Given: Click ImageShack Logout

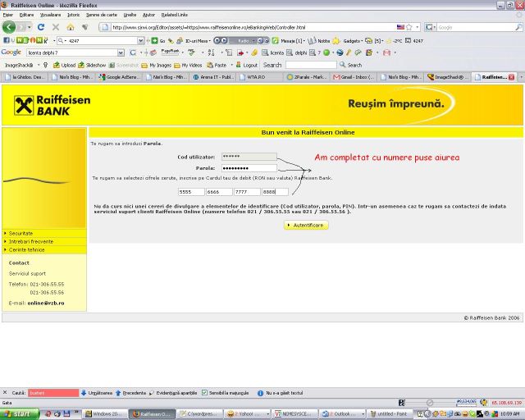Looking at the screenshot, I should pos(247,65).
